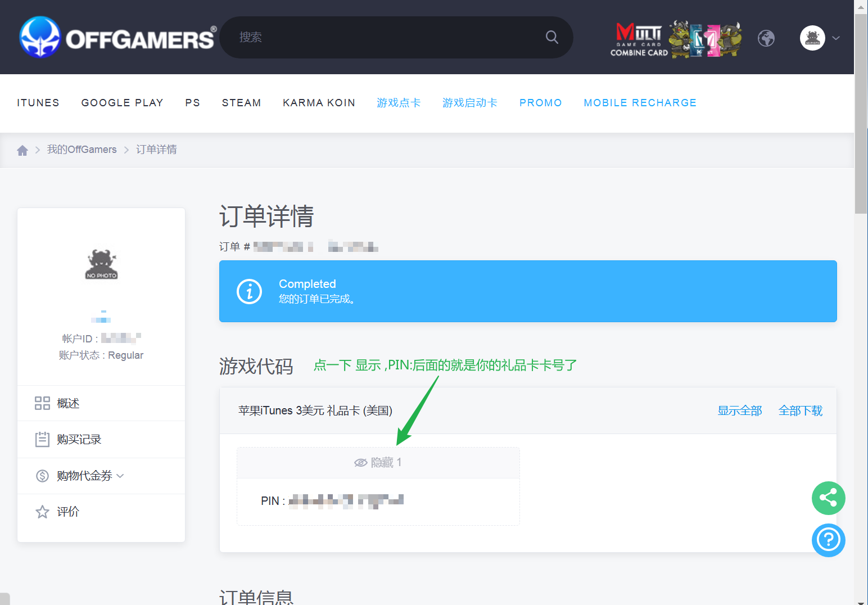
Task: Open the ITUNES menu item
Action: click(38, 103)
